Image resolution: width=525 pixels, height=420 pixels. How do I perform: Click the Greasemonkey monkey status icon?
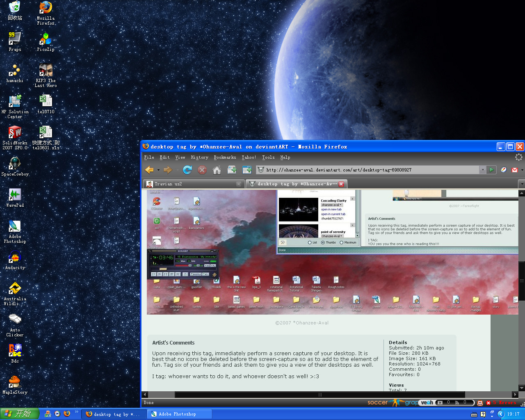[480, 403]
